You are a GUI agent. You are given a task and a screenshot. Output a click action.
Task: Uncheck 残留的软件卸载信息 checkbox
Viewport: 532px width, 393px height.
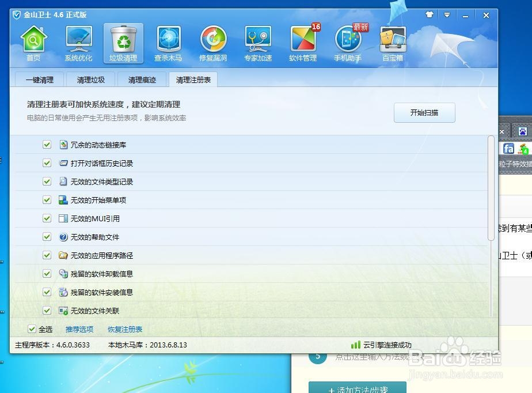(x=47, y=274)
